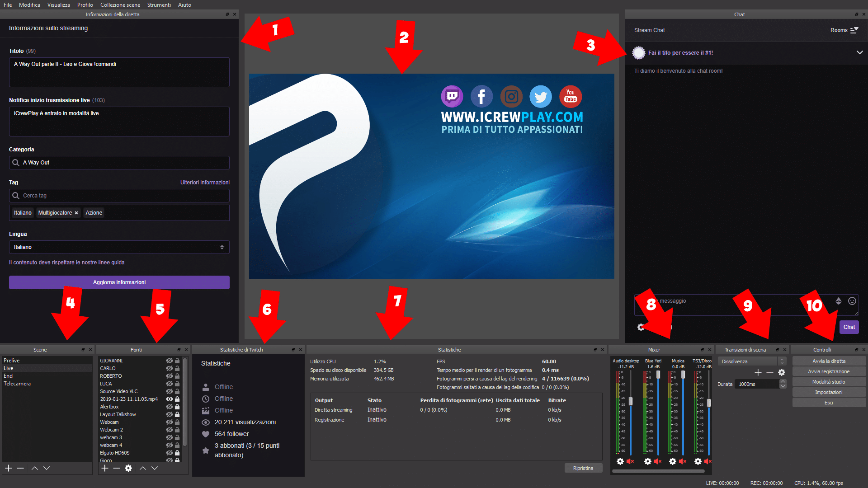Decrease the transition Durata value
Screen dimensions: 868x488
[x=783, y=386]
